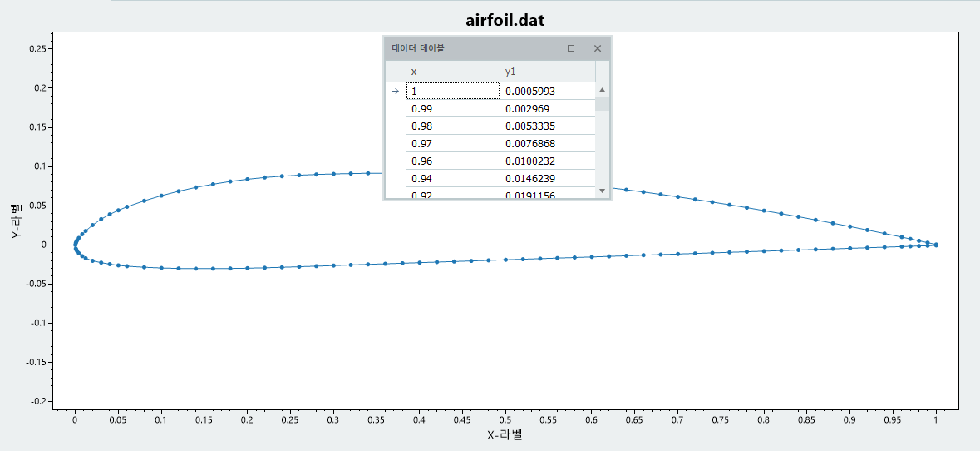Click the data table scrollbar thumb

602,104
